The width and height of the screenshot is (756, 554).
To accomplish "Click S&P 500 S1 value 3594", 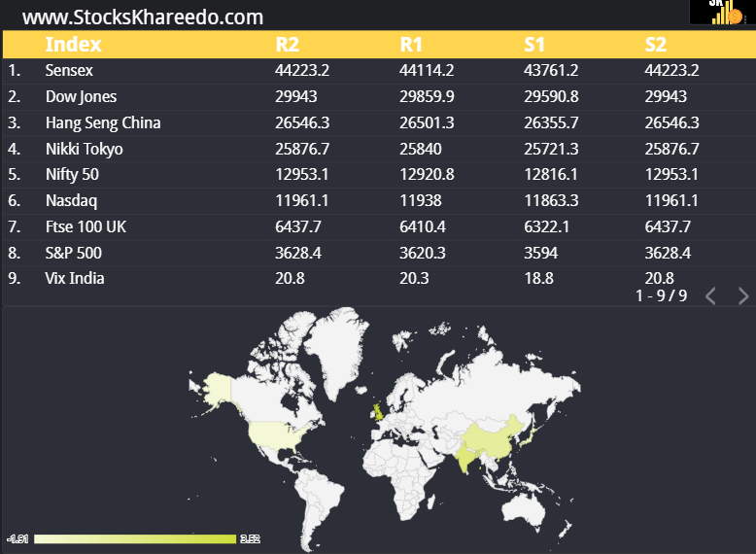I will click(x=540, y=253).
